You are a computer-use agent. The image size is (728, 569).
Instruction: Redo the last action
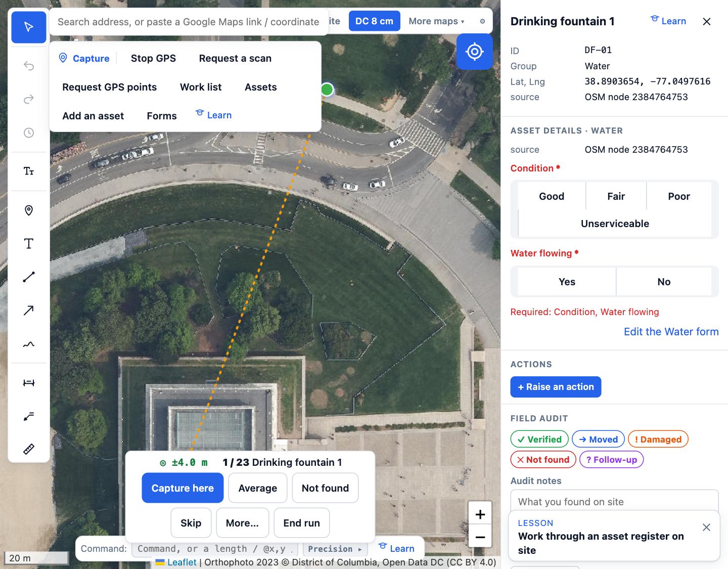pos(29,99)
